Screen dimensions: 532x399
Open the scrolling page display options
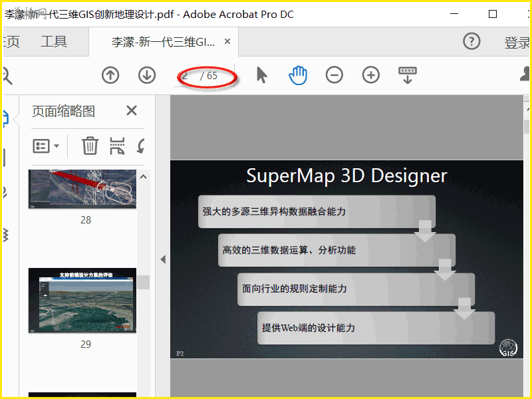tap(408, 75)
